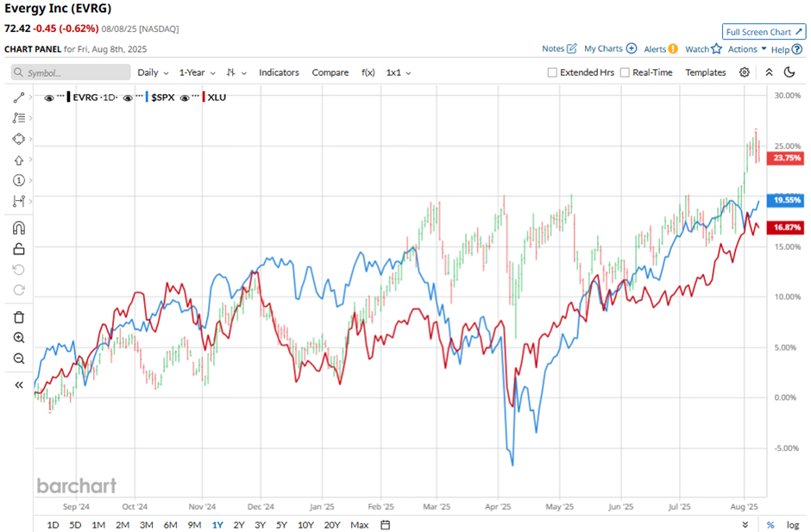
Task: Open the Daily interval dropdown
Action: [x=153, y=73]
